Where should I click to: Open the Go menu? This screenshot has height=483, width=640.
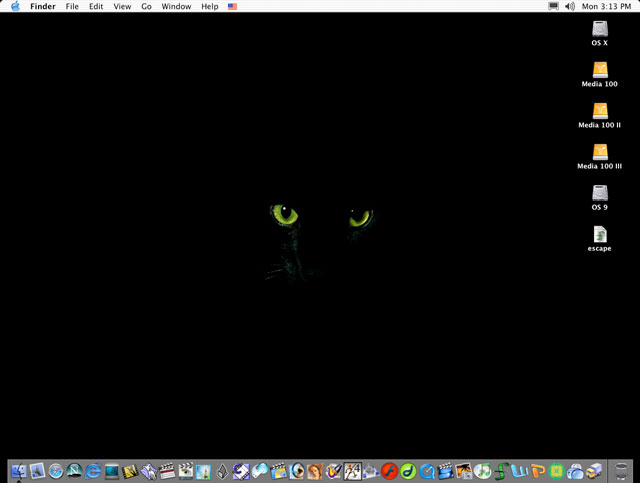(x=146, y=6)
